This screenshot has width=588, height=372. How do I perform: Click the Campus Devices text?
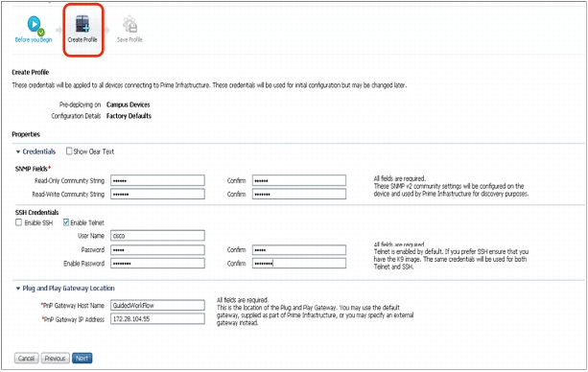click(129, 105)
